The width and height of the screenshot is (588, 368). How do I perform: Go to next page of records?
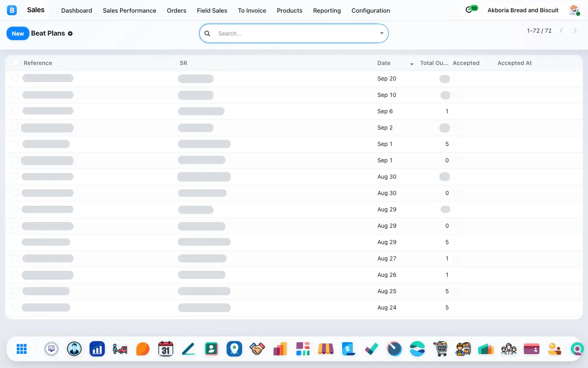pyautogui.click(x=575, y=30)
